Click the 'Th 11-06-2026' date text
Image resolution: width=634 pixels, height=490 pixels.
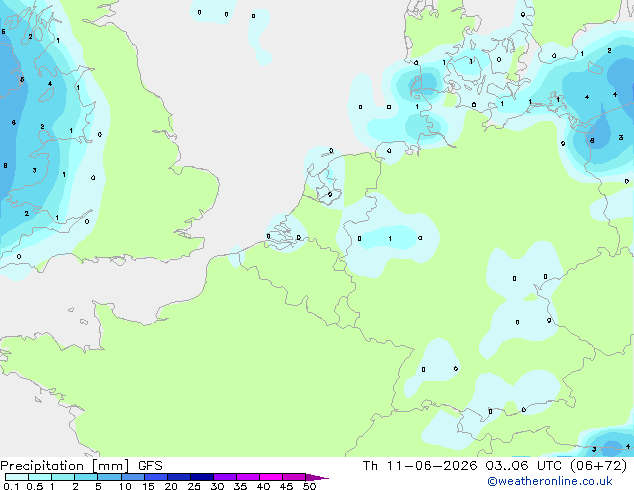point(420,466)
